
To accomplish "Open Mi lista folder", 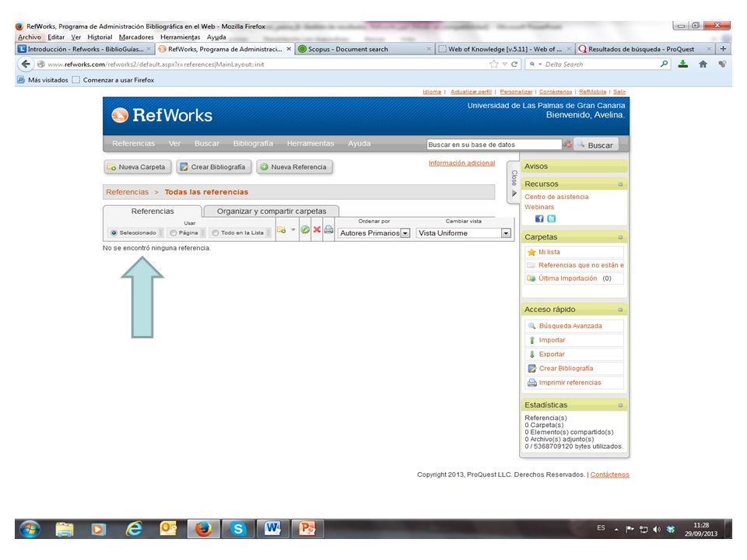I will pyautogui.click(x=549, y=252).
